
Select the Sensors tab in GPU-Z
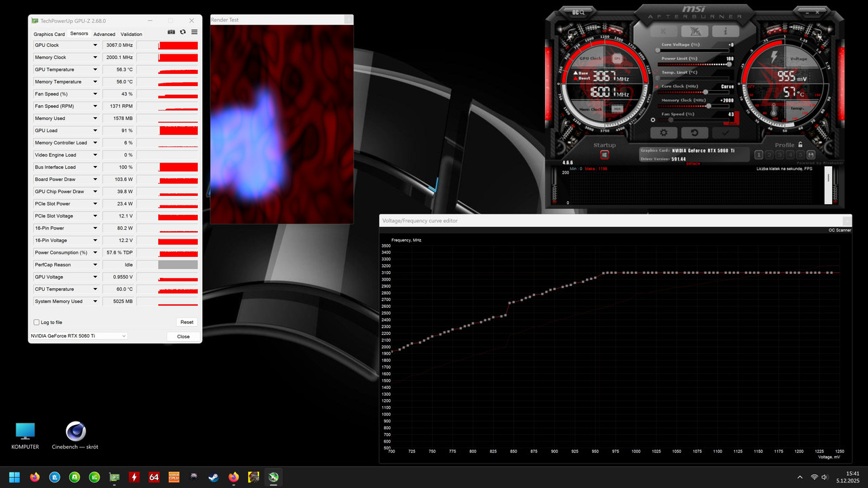click(79, 34)
